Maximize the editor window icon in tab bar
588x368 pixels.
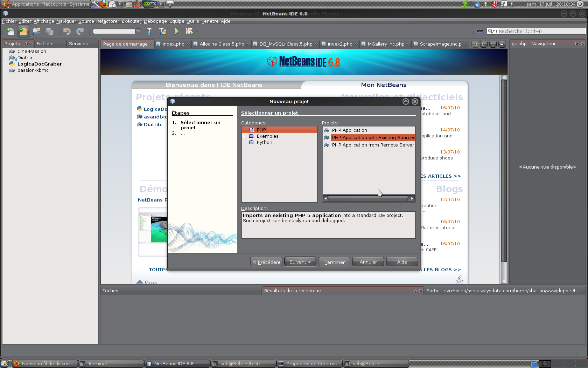tap(502, 44)
